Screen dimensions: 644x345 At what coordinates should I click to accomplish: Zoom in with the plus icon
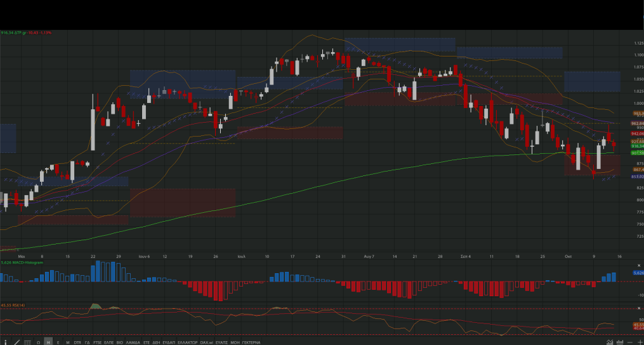(640, 342)
